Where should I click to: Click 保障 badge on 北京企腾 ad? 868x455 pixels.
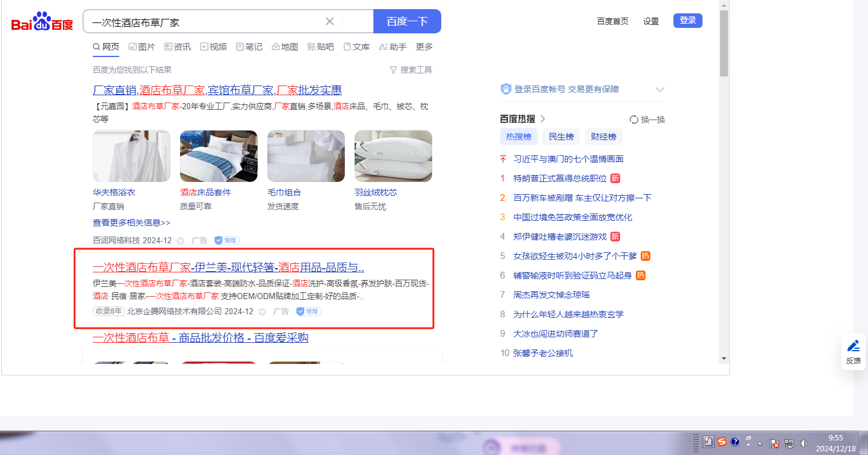[309, 311]
